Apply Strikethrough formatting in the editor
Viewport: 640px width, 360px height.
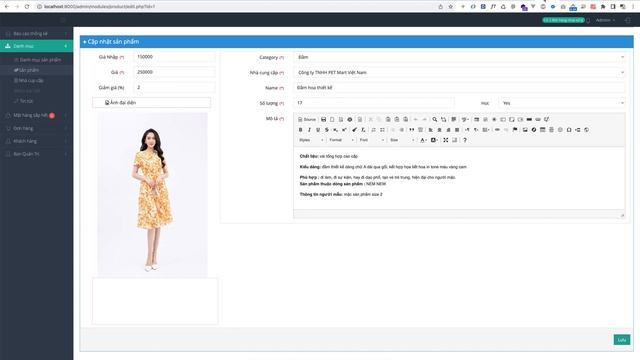[327, 130]
